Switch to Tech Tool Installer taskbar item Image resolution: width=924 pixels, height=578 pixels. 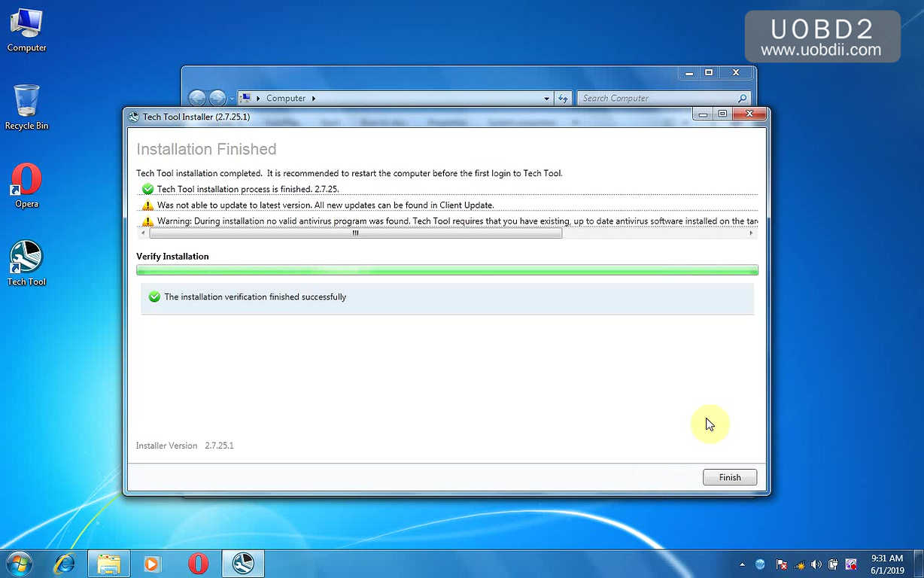tap(243, 563)
